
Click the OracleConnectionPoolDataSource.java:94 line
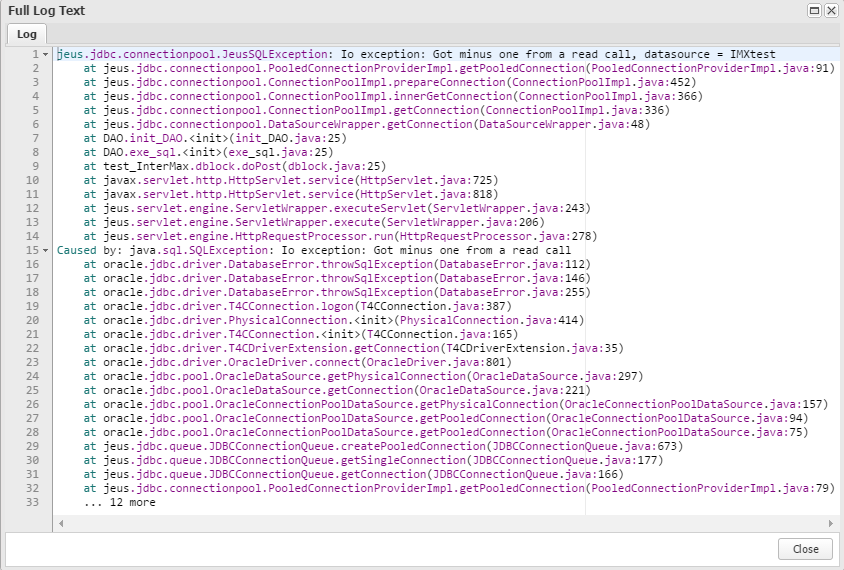pyautogui.click(x=446, y=418)
